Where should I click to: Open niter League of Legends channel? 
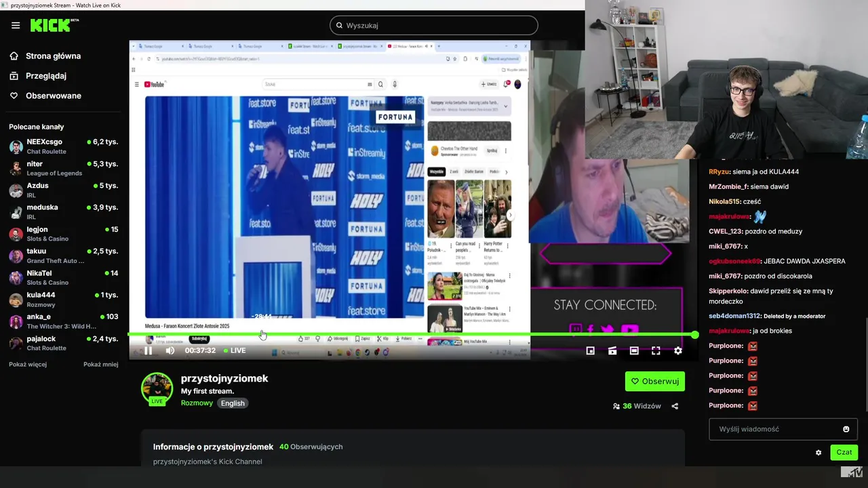(64, 168)
